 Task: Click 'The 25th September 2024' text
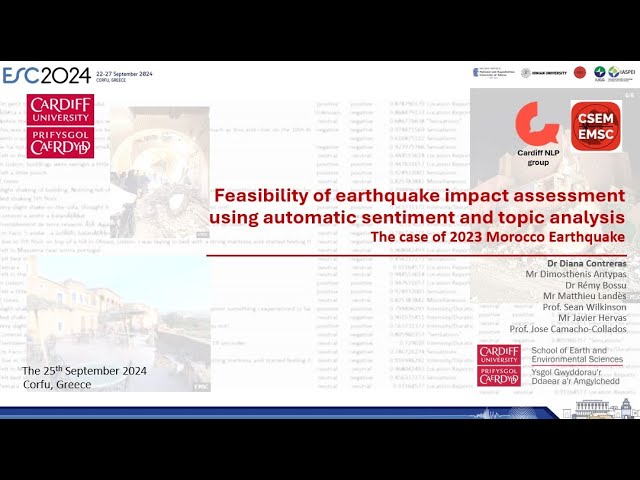tap(84, 371)
